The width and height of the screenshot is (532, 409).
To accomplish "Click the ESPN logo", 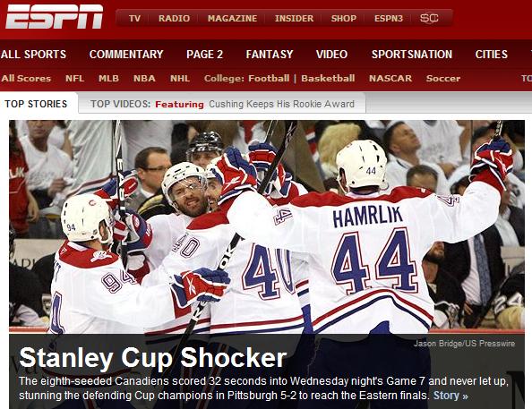I will tap(55, 17).
